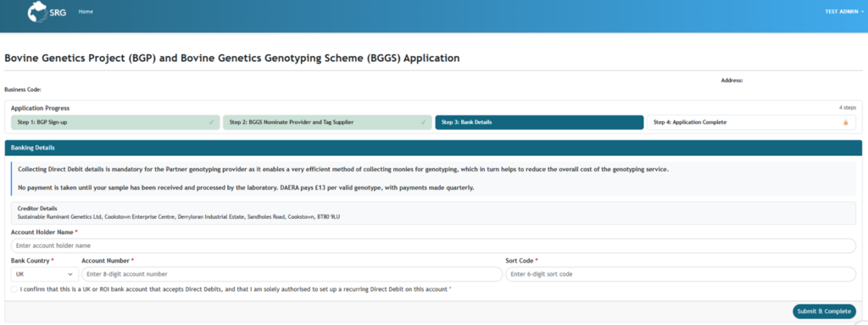Click the Application Progress label

41,108
